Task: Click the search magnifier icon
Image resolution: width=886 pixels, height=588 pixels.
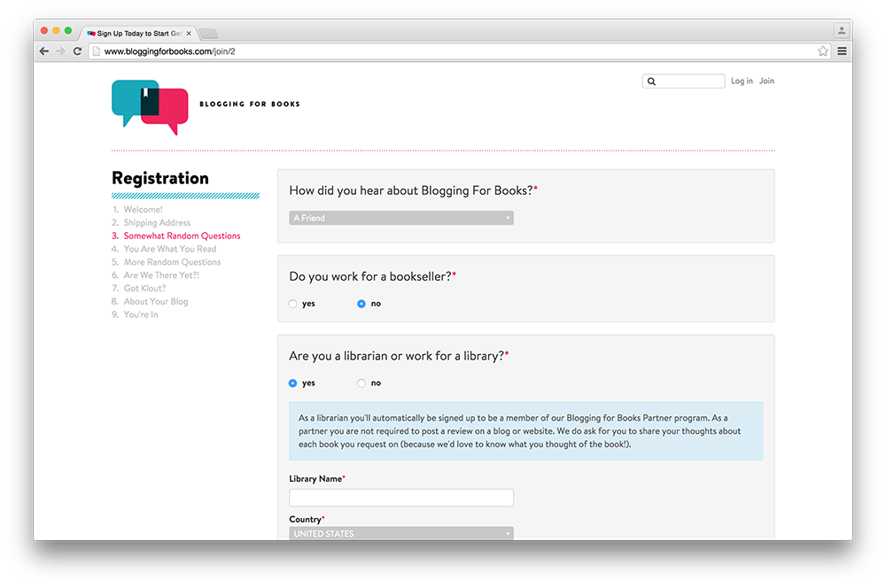Action: [652, 81]
